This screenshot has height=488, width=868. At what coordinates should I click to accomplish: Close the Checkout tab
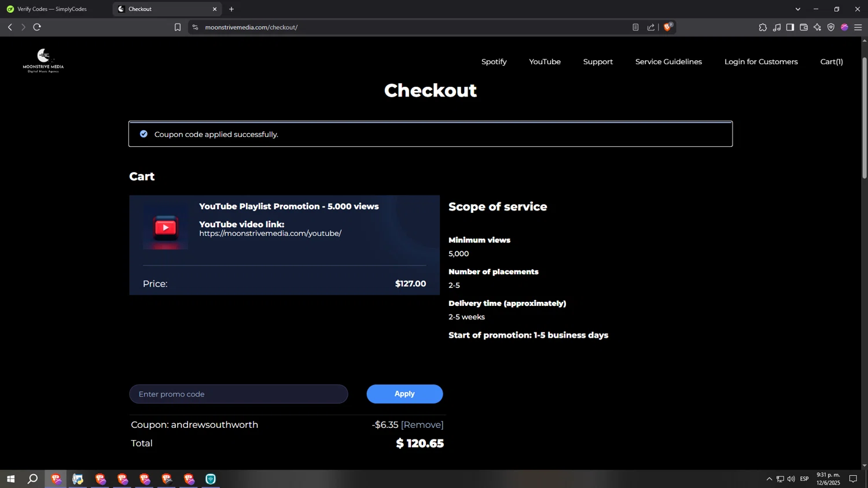215,9
